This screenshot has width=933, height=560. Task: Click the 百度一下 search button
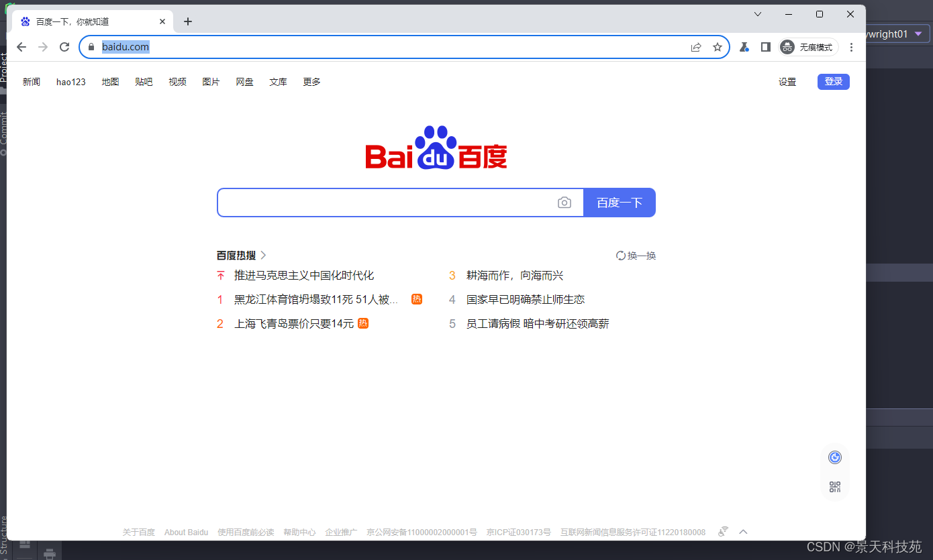click(620, 203)
